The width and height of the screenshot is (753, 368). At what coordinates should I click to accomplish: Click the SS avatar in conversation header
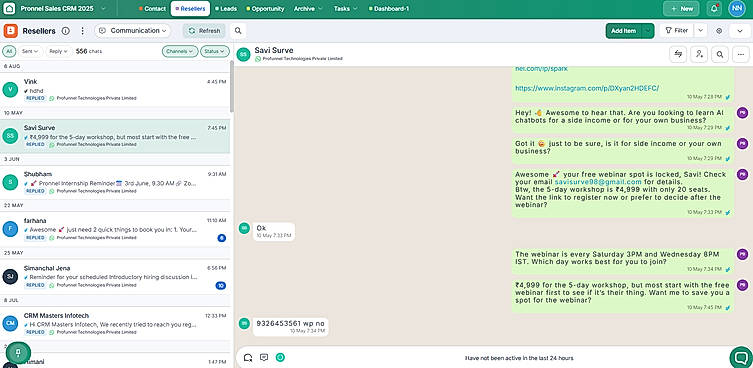pos(244,54)
